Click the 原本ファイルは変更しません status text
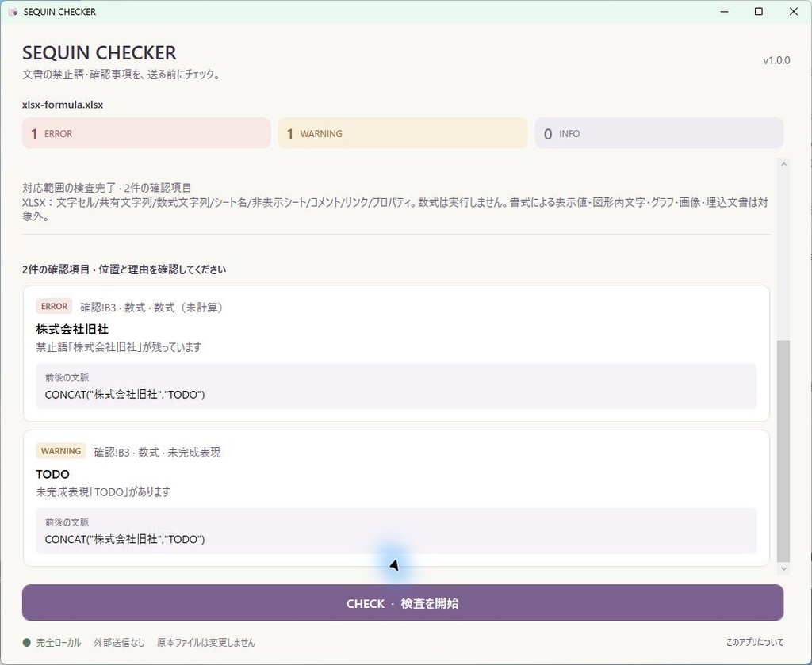This screenshot has height=665, width=812. 206,643
